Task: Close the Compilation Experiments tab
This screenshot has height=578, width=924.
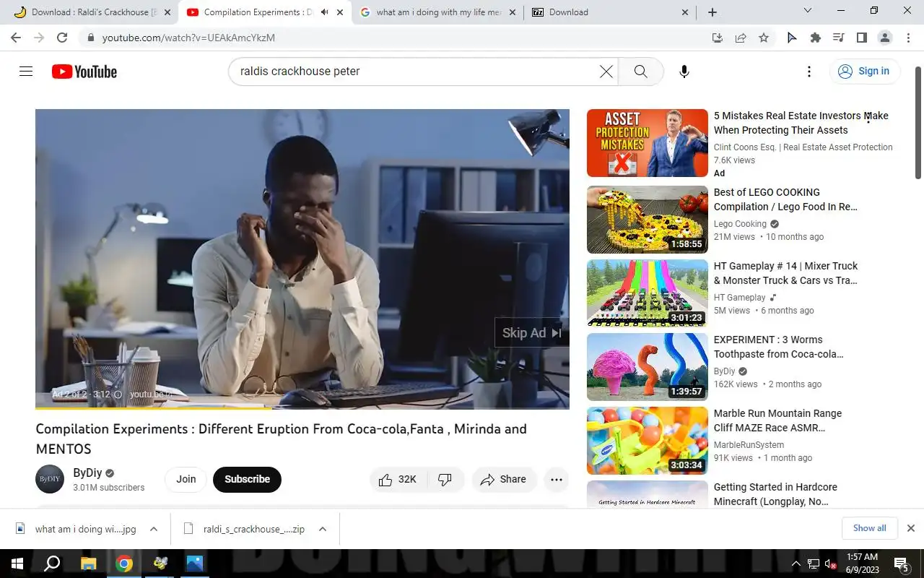Action: pyautogui.click(x=340, y=12)
